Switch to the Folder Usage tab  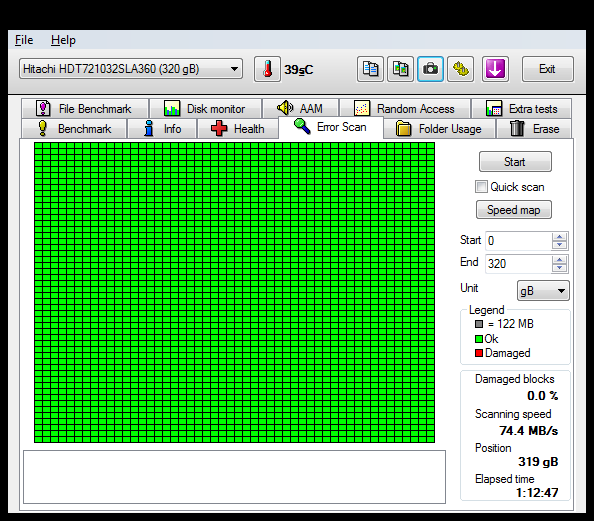[439, 129]
